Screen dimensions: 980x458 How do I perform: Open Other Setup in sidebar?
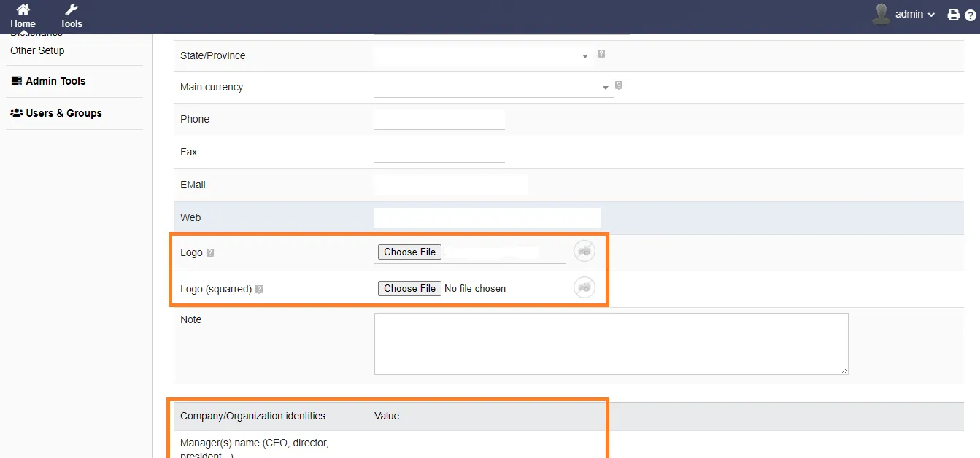point(37,50)
